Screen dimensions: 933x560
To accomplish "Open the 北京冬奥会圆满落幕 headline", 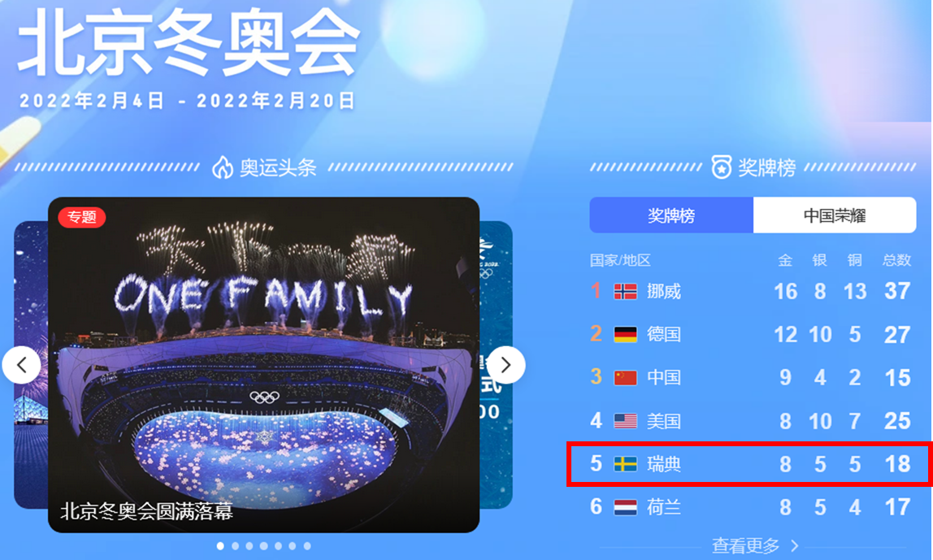I will [x=147, y=511].
